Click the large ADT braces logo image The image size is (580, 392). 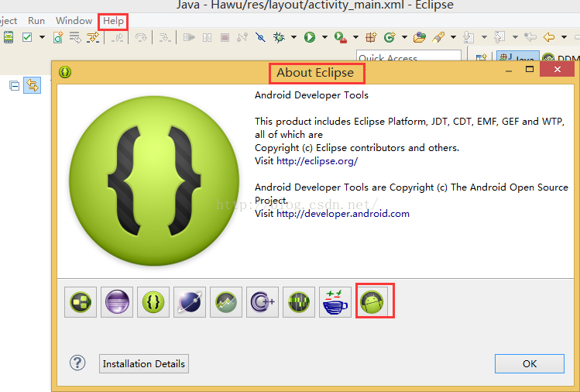pyautogui.click(x=154, y=181)
